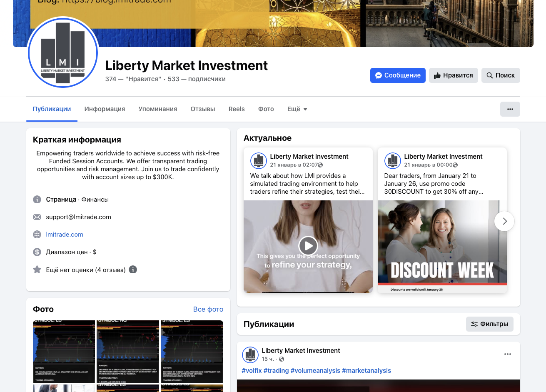This screenshot has height=392, width=546.
Task: Open timestamp 21 январь в 00:00
Action: pyautogui.click(x=428, y=165)
